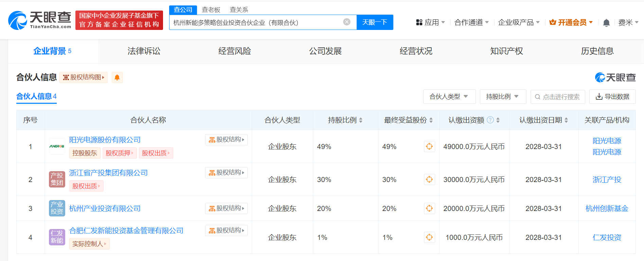Click the 认缴出资额 question mark help icon
Screen dimensions: 644x261
pyautogui.click(x=490, y=120)
